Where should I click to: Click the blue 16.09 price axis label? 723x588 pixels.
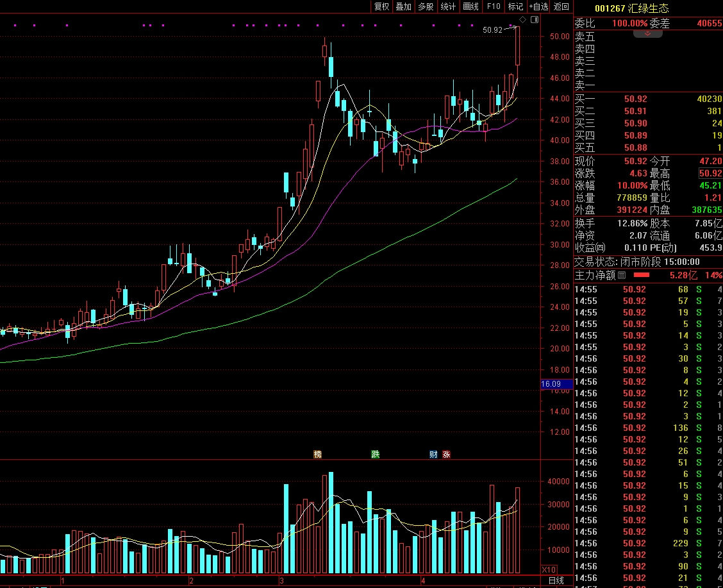(x=552, y=384)
